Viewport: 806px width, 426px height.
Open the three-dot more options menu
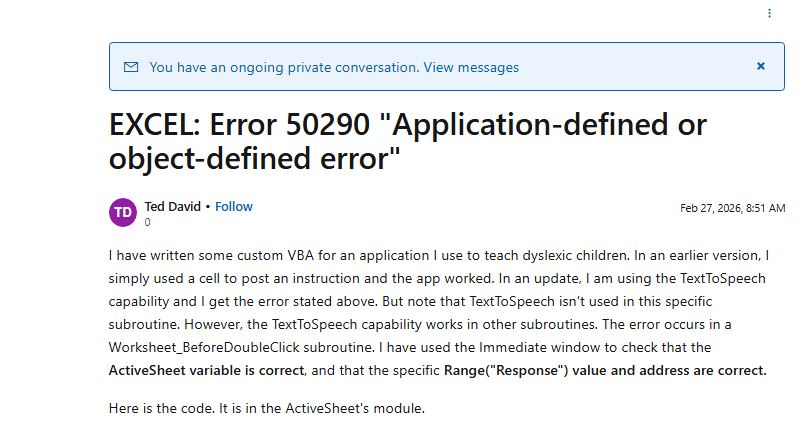coord(769,13)
